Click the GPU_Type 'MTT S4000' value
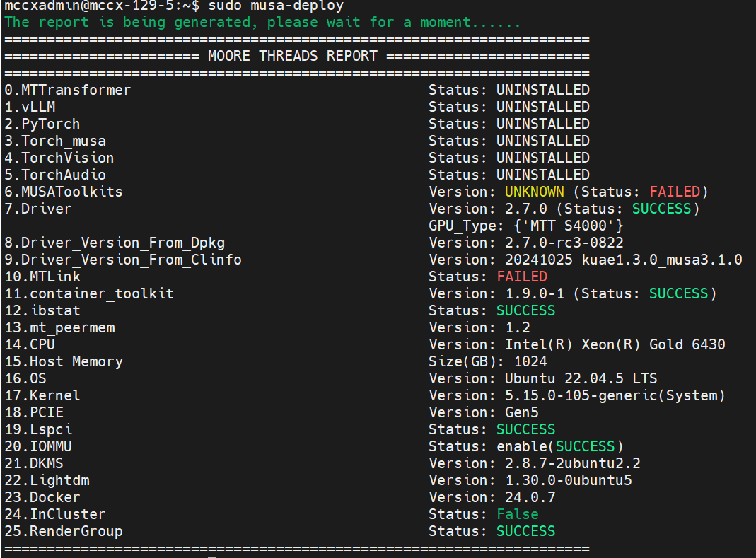 (x=569, y=226)
